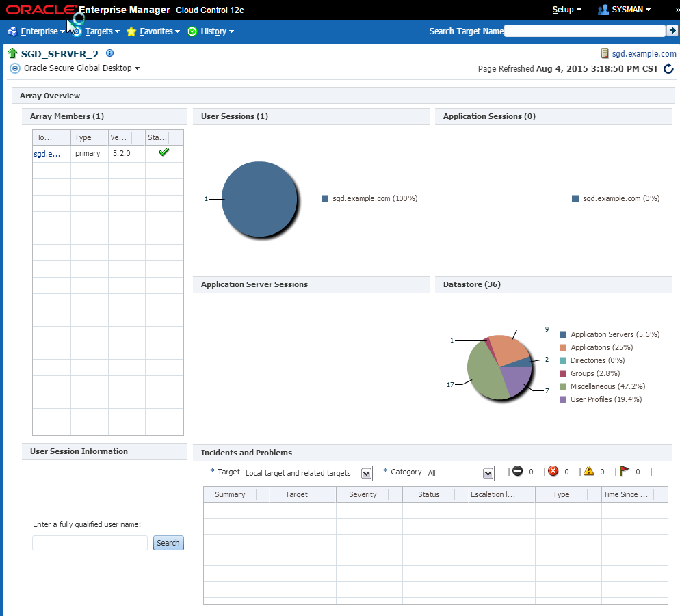Click the sgd.example.com host link

click(644, 54)
